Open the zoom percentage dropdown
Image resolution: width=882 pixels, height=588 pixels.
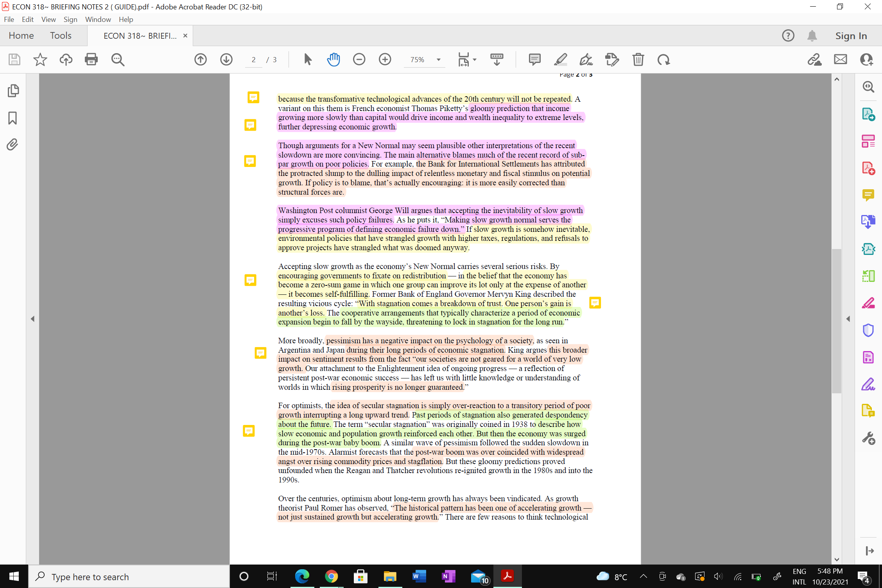(x=439, y=60)
